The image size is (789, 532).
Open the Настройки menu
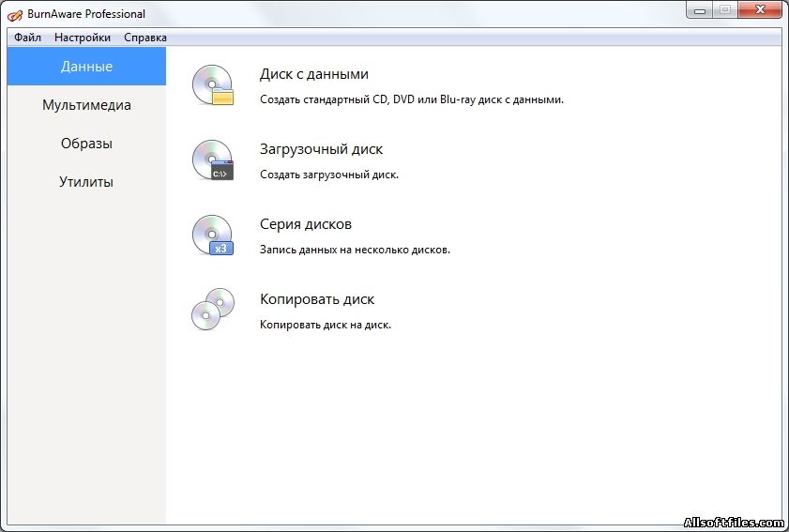(83, 38)
